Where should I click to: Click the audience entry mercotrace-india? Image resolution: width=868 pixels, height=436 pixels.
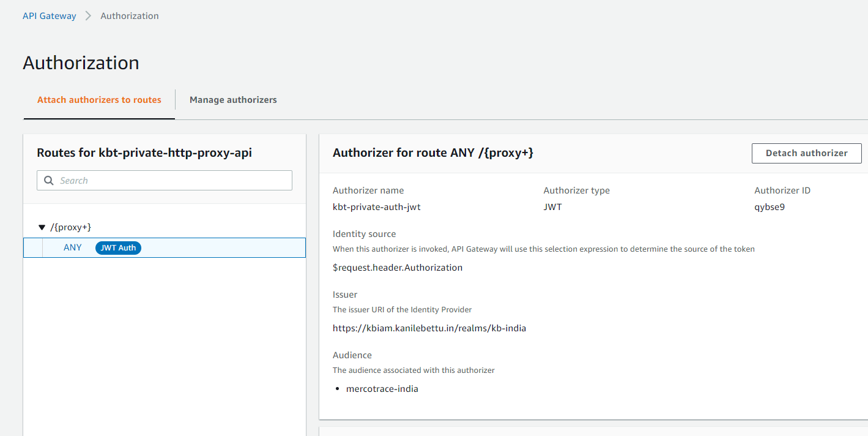382,389
